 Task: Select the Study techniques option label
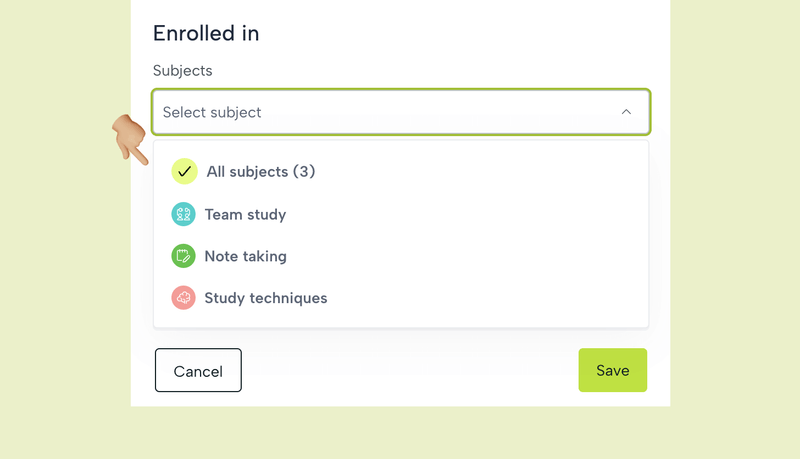pyautogui.click(x=265, y=298)
